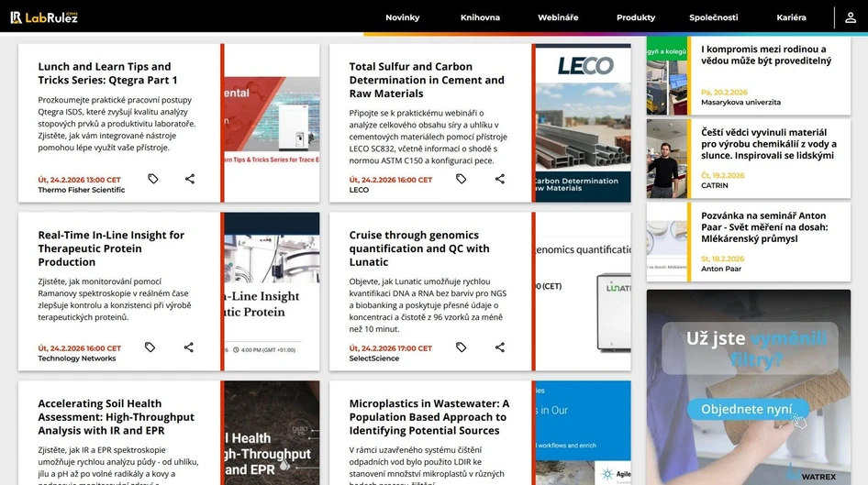The width and height of the screenshot is (868, 485).
Task: Open Pozvánka na seminář Anton Paar news
Action: point(764,226)
